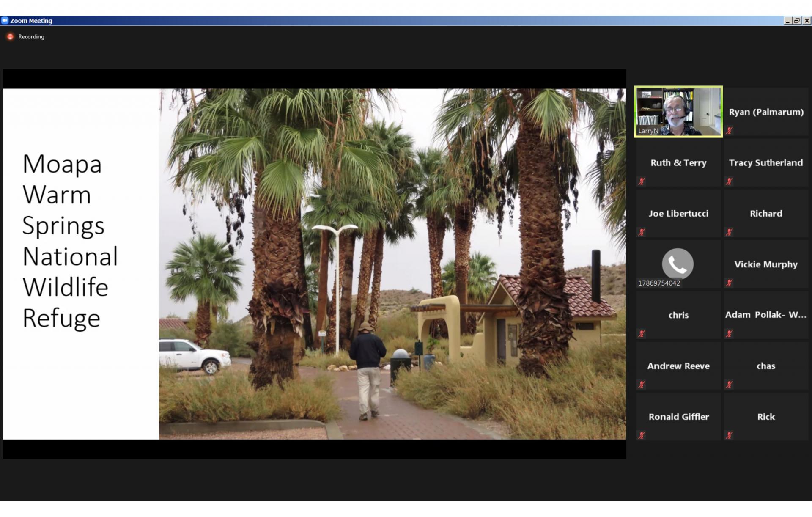Click muted microphone icon on Ruth & Terry tile

[642, 181]
